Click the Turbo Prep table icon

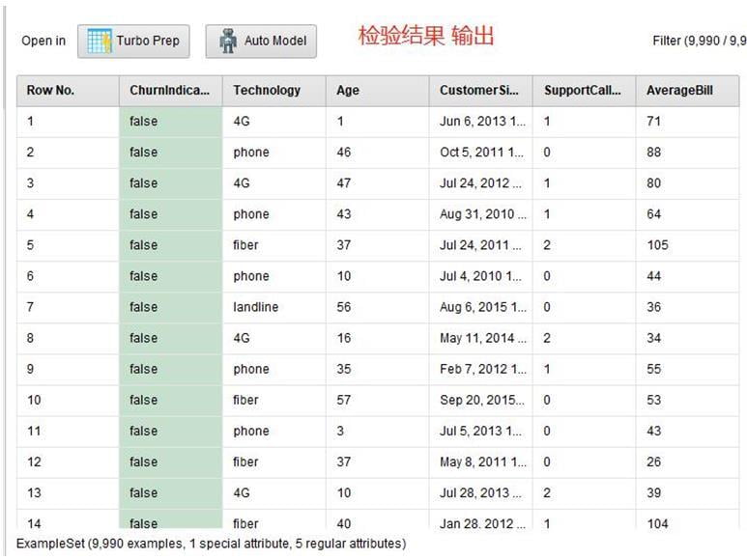click(100, 41)
